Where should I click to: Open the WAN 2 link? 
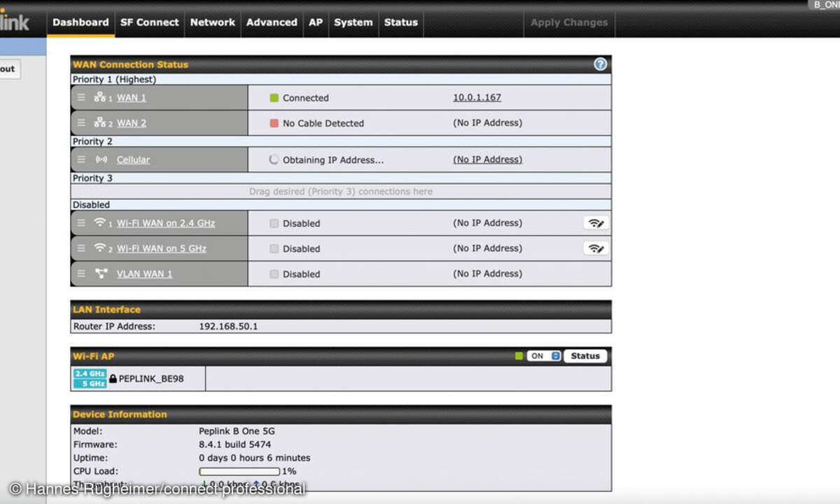coord(132,123)
